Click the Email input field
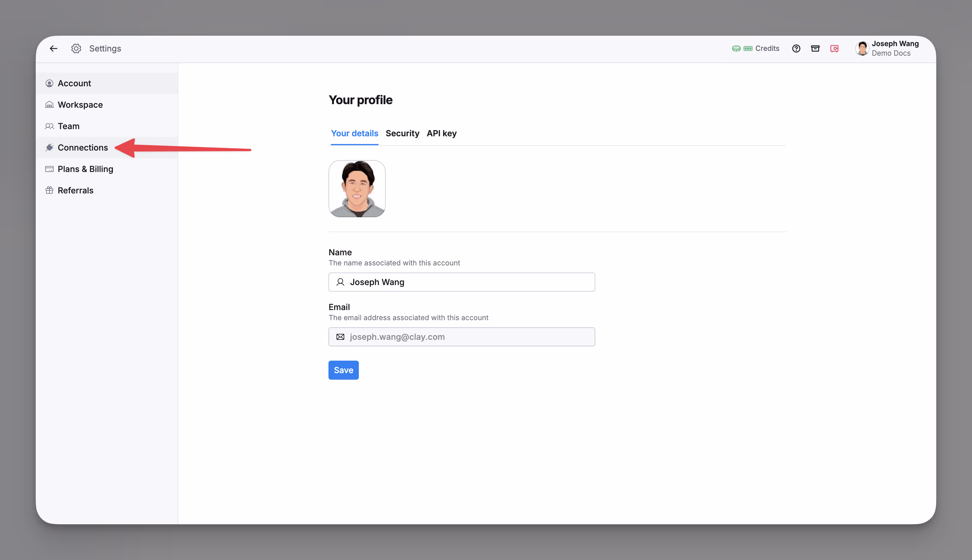The image size is (972, 560). pyautogui.click(x=461, y=337)
